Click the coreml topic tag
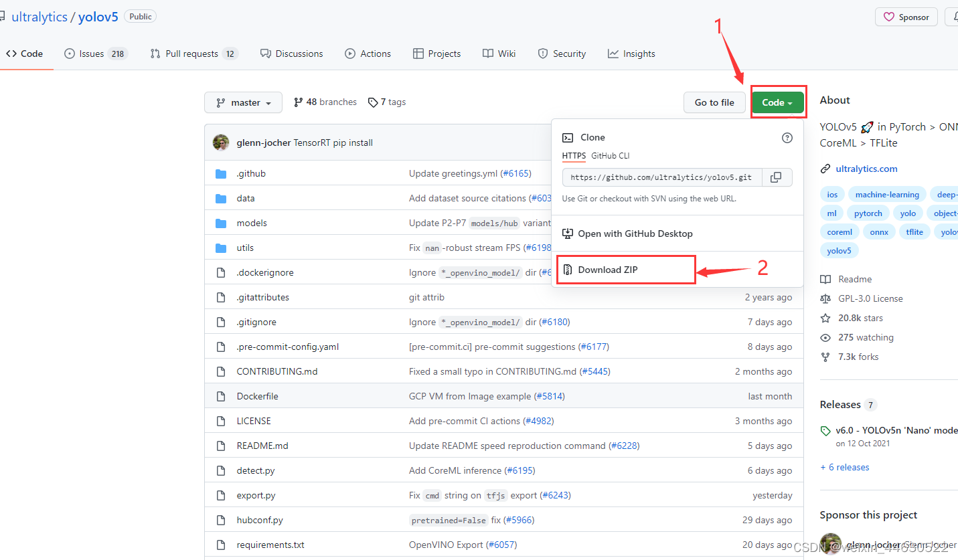The image size is (958, 560). click(840, 232)
